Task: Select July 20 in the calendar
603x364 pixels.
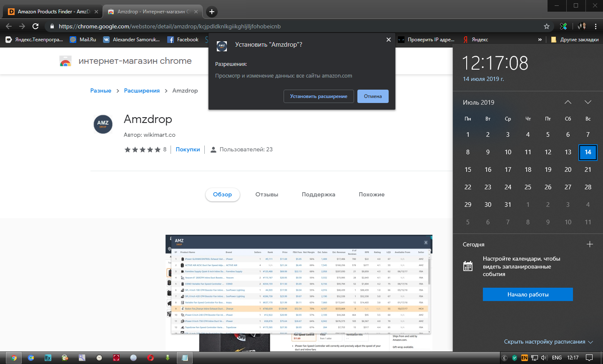Action: [568, 170]
